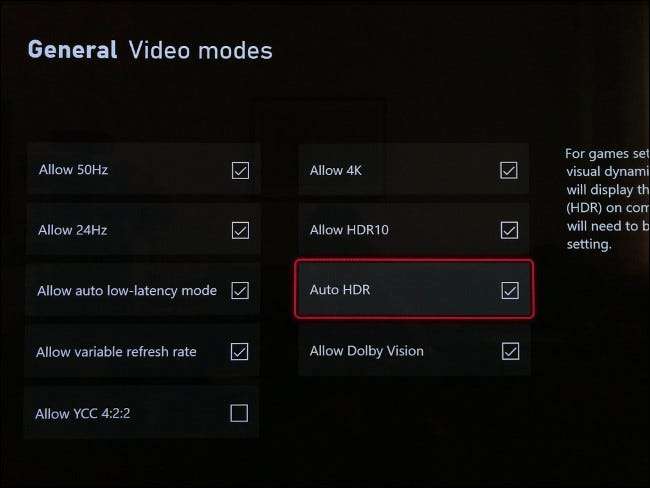Screen dimensions: 650x488
Task: Select the Allow variable refresh rate label
Action: click(116, 352)
